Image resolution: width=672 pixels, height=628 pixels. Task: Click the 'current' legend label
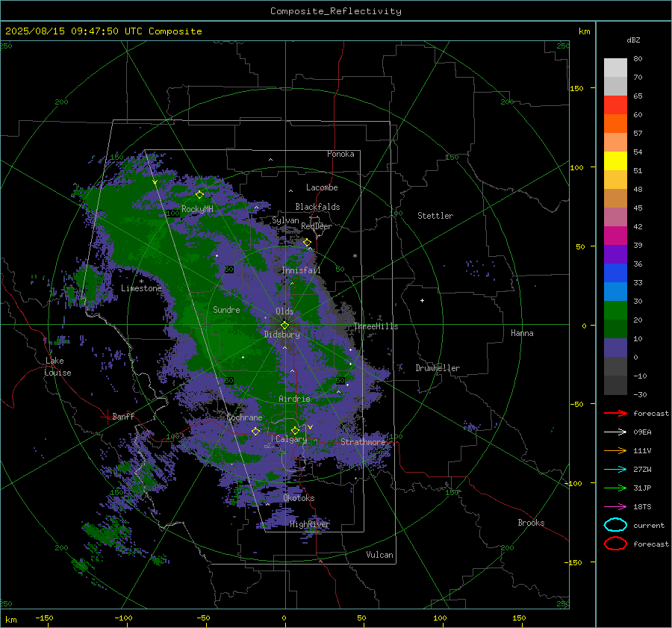649,525
